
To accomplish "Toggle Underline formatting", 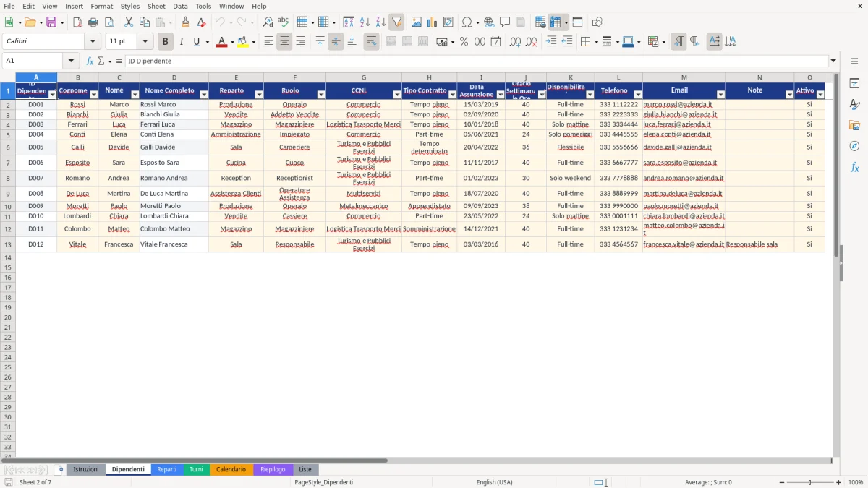I will point(196,42).
